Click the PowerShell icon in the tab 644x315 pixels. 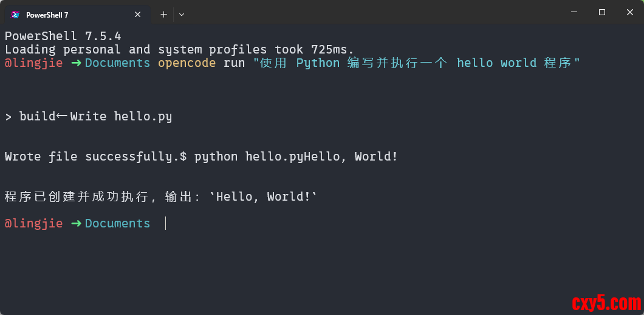tap(15, 15)
